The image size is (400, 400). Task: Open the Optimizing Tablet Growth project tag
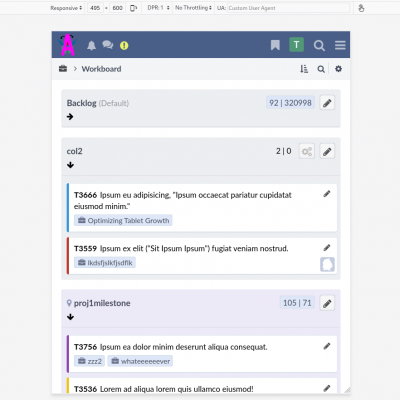tap(123, 221)
